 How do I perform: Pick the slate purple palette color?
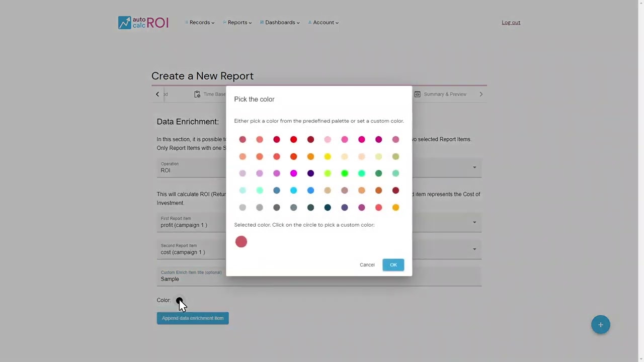point(345,208)
